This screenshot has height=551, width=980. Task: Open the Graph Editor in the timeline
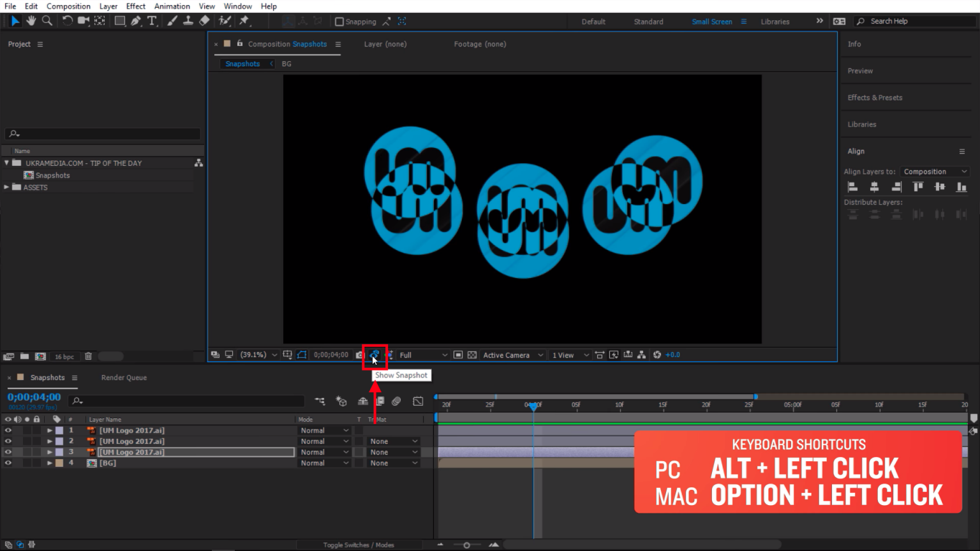(418, 401)
